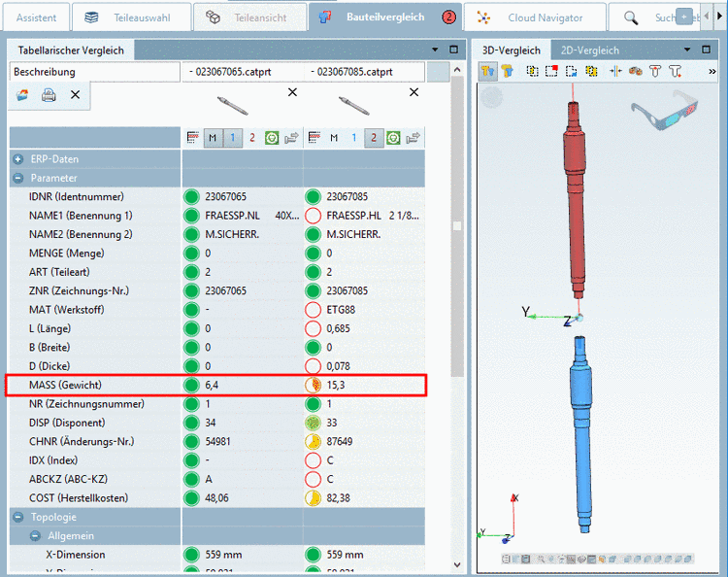Image resolution: width=728 pixels, height=577 pixels.
Task: Add a new tab with the plus button
Action: (x=684, y=17)
